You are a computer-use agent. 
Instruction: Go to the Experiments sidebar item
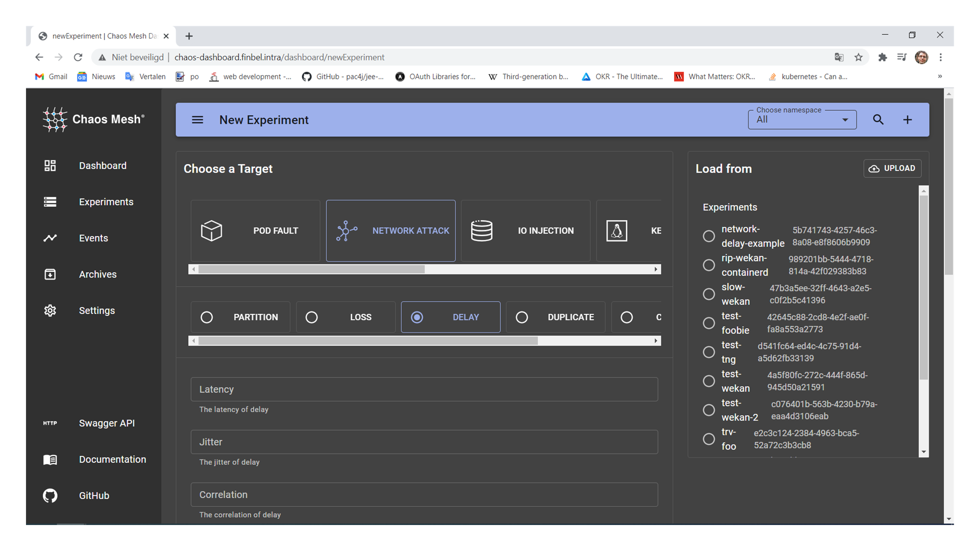106,202
